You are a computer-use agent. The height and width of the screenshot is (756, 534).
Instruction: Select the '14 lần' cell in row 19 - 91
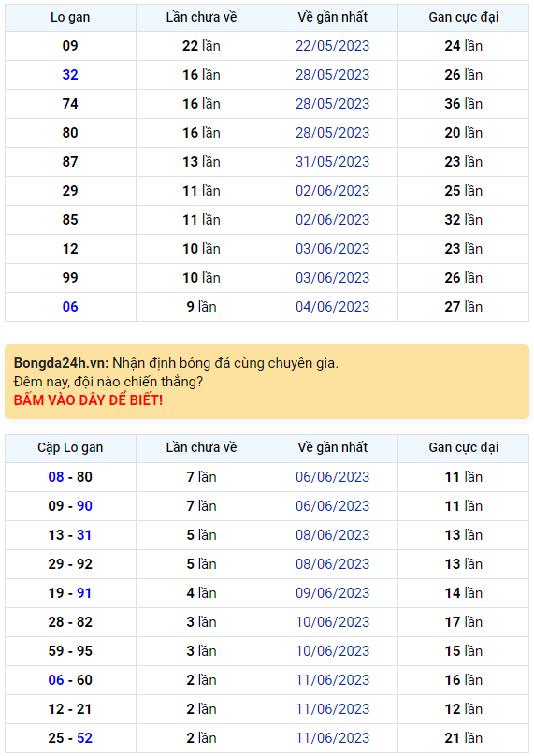(x=463, y=593)
